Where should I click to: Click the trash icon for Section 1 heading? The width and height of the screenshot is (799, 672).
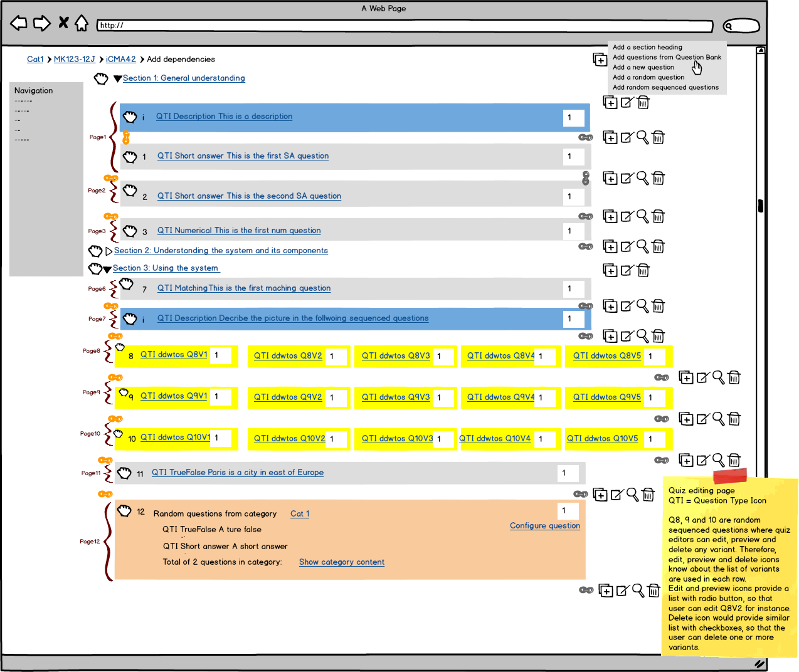[643, 102]
